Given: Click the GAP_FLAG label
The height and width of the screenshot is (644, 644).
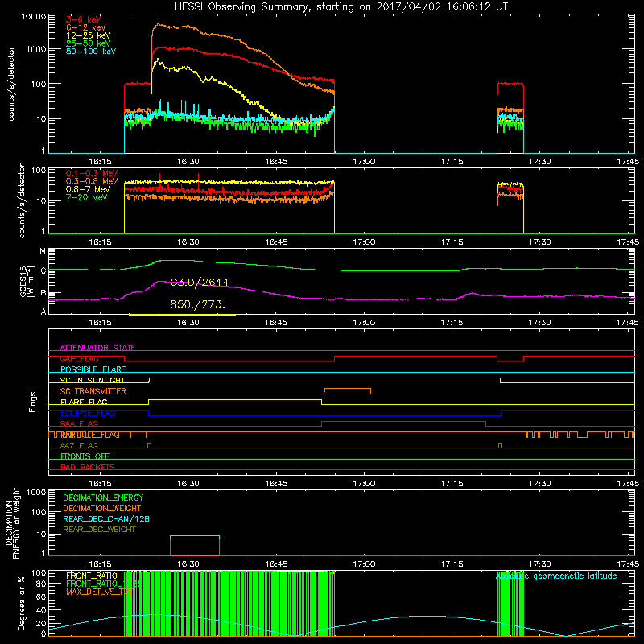Looking at the screenshot, I should click(x=79, y=358).
